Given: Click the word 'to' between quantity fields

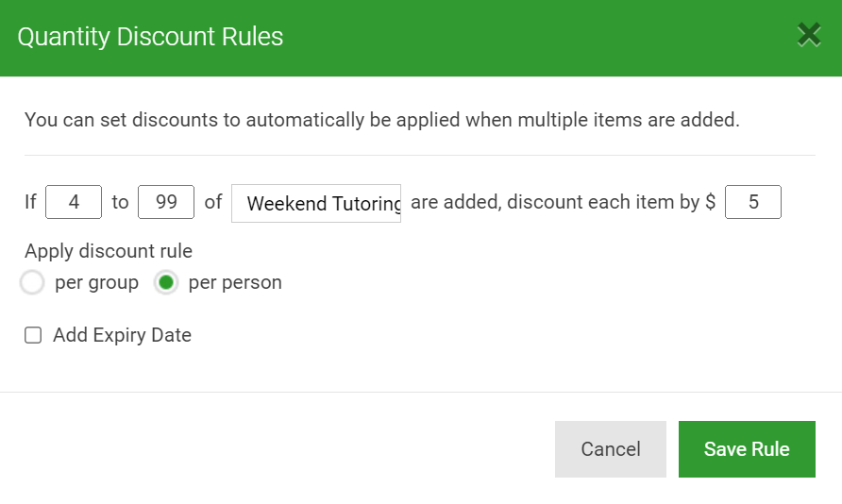Looking at the screenshot, I should click(x=120, y=202).
